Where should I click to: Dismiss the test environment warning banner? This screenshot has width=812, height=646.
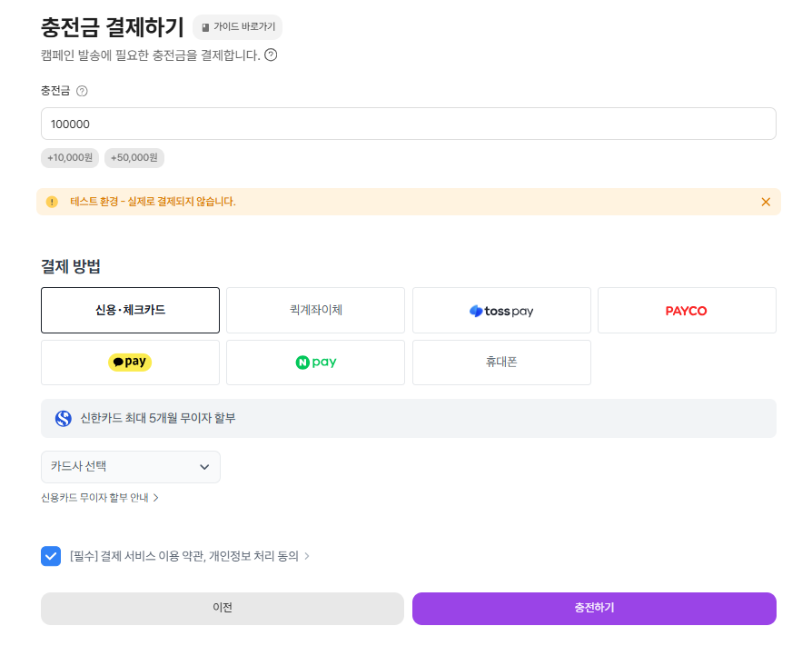766,202
